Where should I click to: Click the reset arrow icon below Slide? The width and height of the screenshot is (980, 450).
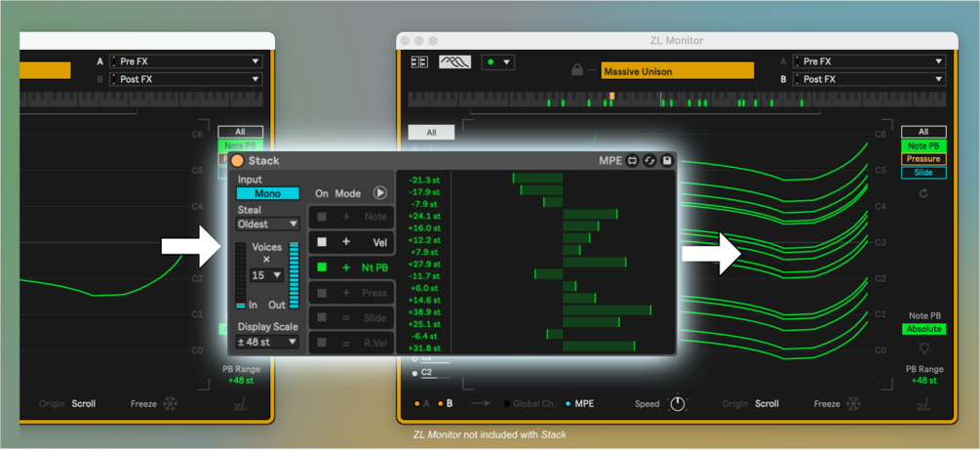point(923,194)
